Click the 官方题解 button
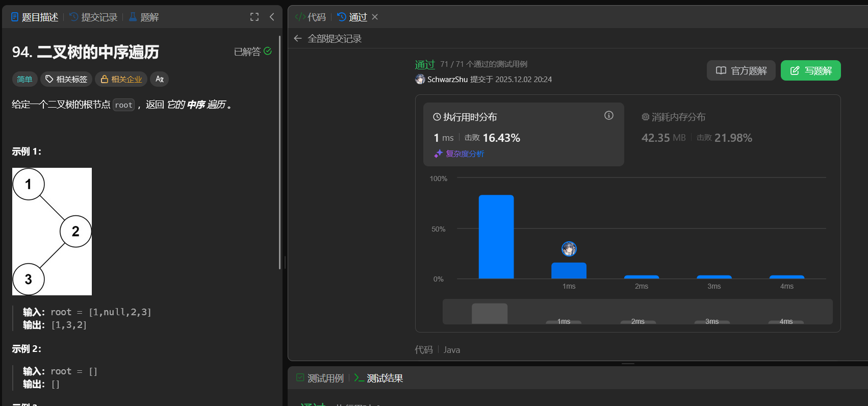The height and width of the screenshot is (406, 868). 741,70
